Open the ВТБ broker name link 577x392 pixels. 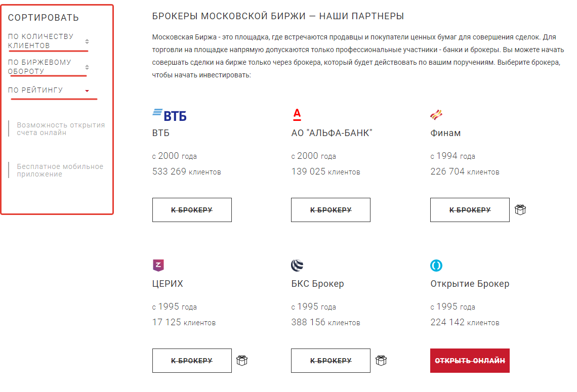click(161, 134)
